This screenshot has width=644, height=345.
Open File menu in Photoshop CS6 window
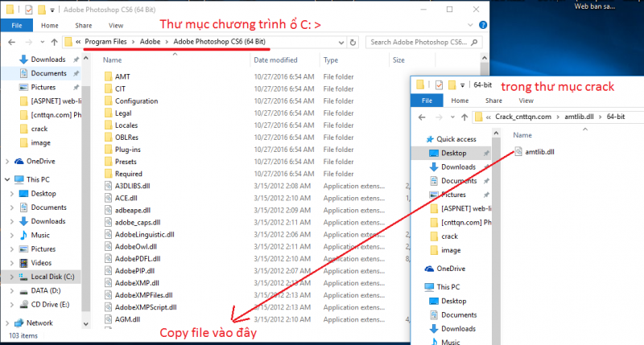tap(17, 26)
